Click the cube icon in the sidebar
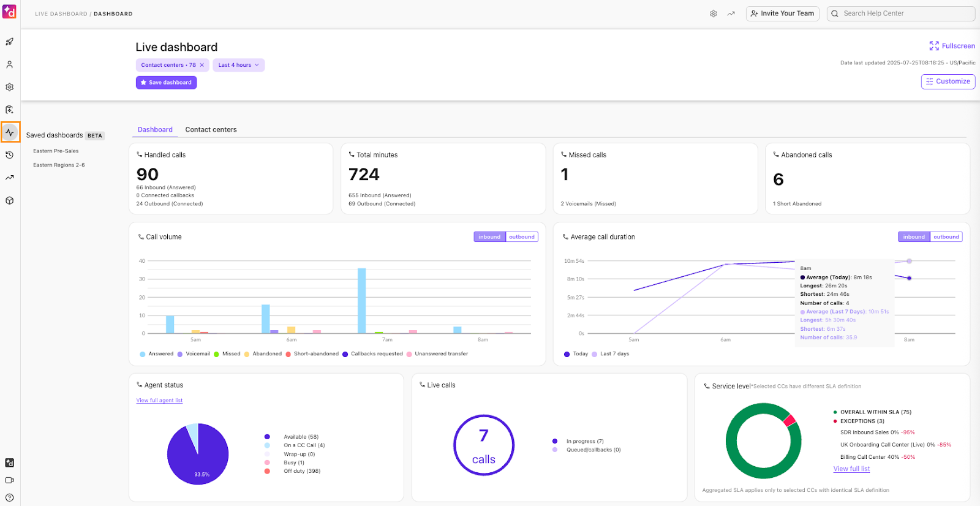Image resolution: width=980 pixels, height=506 pixels. (9, 200)
